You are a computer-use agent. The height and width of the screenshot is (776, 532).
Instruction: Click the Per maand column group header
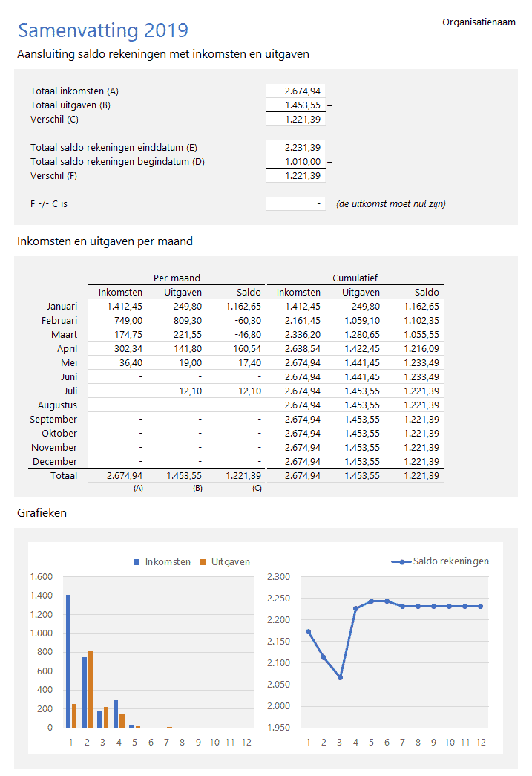[x=177, y=278]
